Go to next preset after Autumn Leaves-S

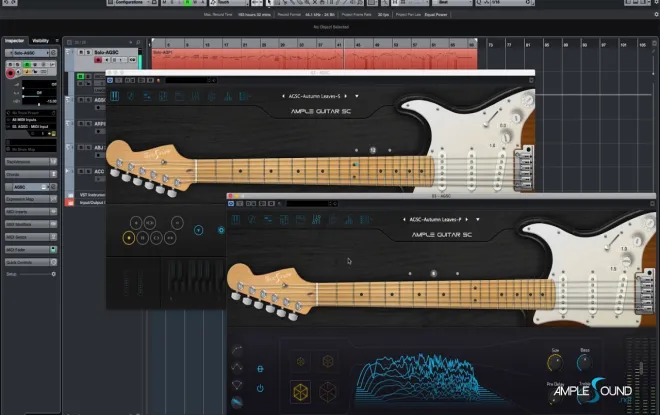tap(346, 96)
